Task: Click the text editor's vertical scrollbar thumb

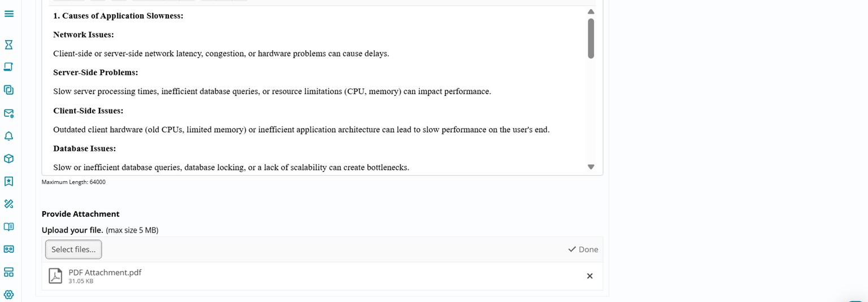Action: pos(591,38)
